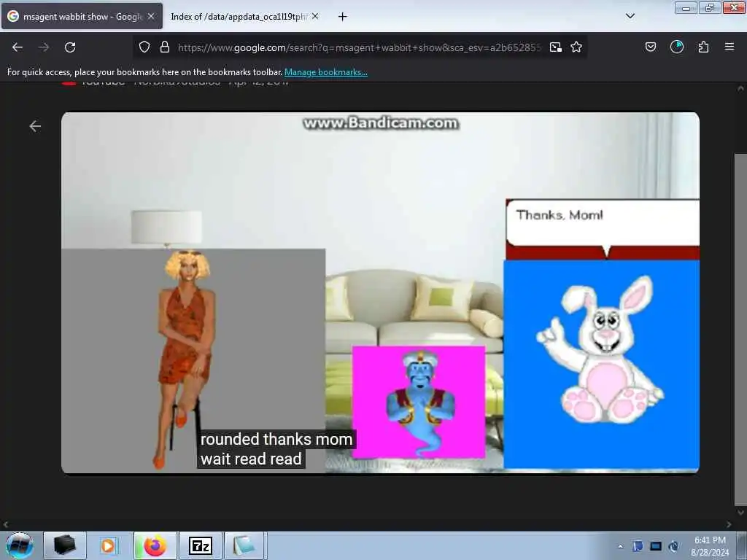The height and width of the screenshot is (560, 747).
Task: Click the Bandicam video preview image
Action: tap(380, 293)
